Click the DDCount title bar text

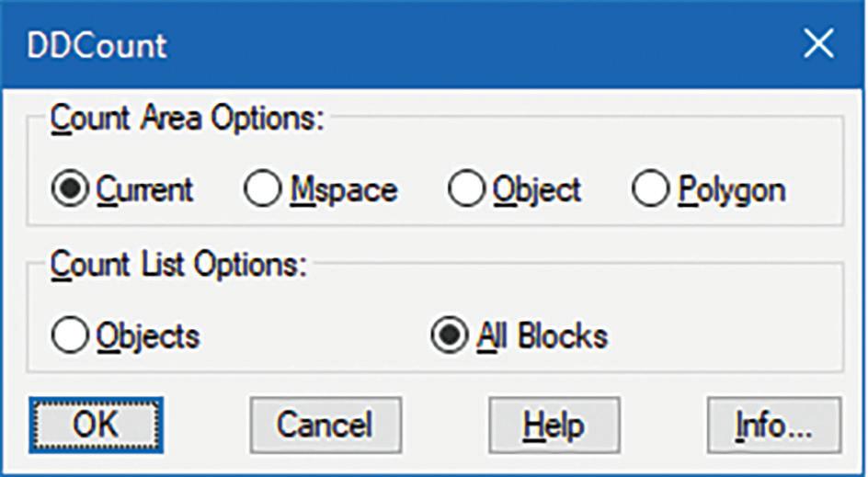pos(97,46)
